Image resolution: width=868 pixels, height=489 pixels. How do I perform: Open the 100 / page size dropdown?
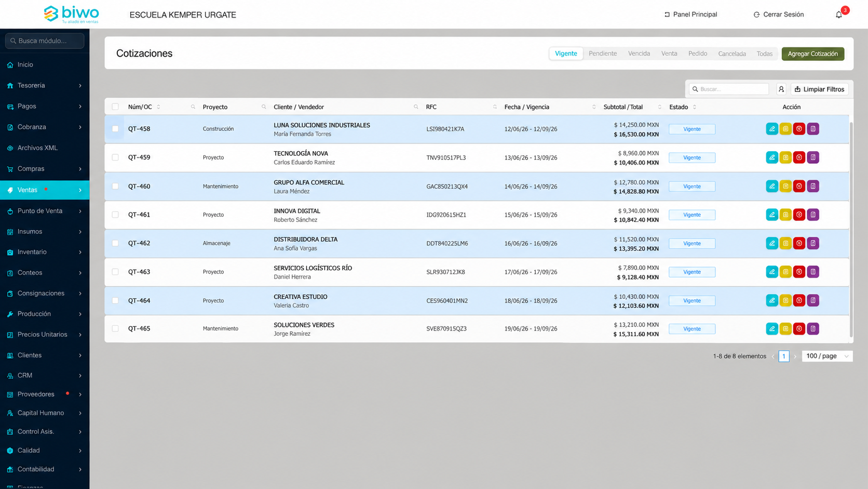pos(827,356)
